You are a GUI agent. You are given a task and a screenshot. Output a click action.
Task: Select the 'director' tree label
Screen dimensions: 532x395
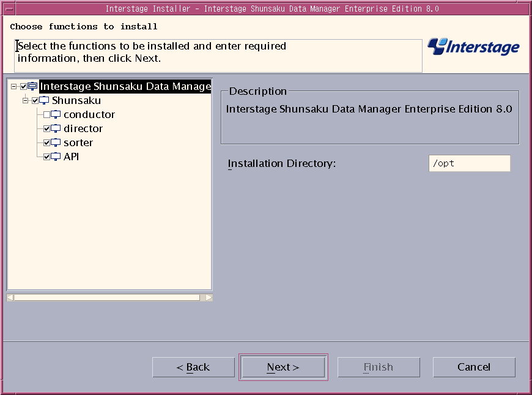pyautogui.click(x=83, y=128)
